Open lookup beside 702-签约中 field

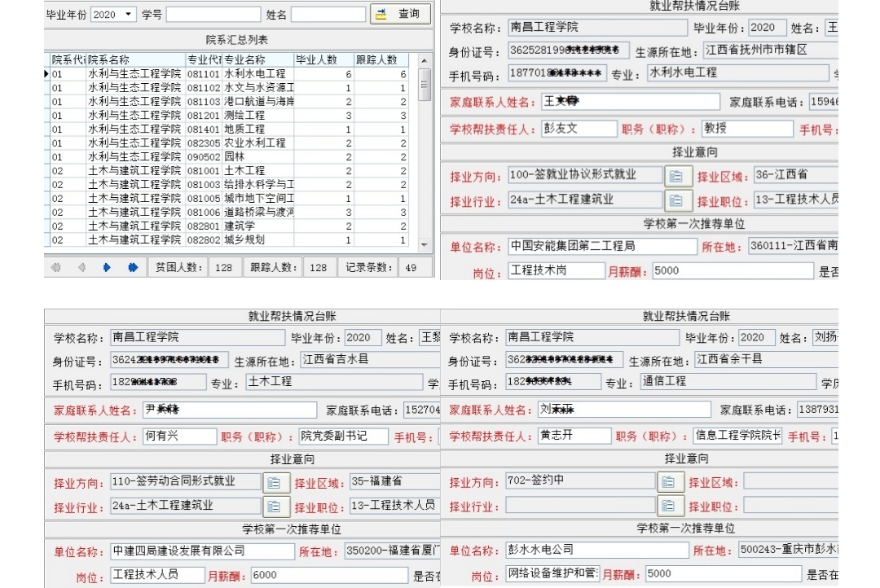(x=670, y=481)
